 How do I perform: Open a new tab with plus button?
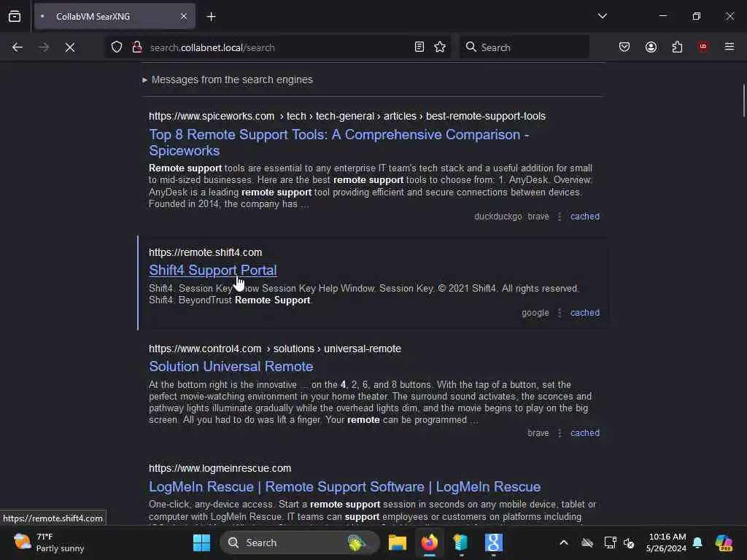point(211,17)
